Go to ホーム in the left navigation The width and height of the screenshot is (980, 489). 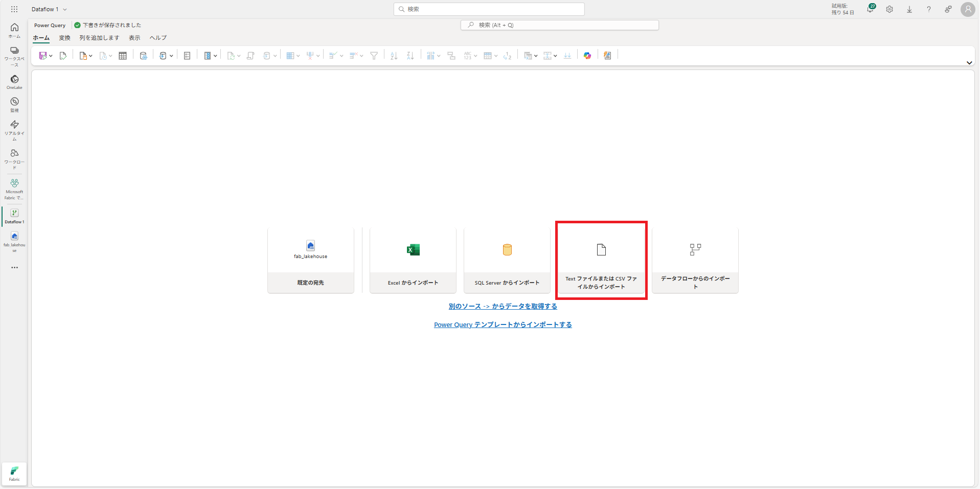click(x=14, y=31)
